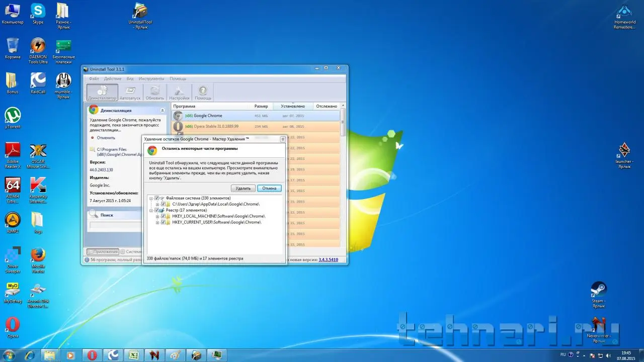Open the Действие menu
The image size is (644, 362).
pos(113,78)
